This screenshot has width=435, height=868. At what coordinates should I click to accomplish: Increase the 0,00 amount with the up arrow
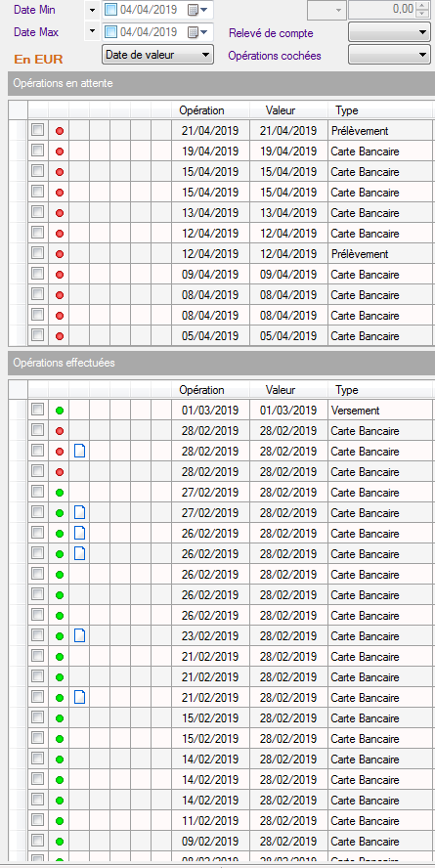pyautogui.click(x=423, y=5)
